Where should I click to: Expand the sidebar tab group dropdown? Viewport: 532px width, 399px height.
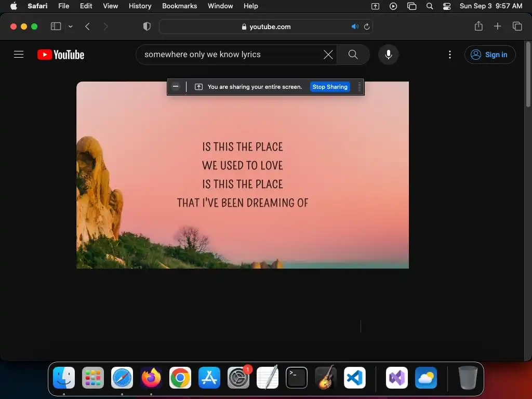pos(70,26)
